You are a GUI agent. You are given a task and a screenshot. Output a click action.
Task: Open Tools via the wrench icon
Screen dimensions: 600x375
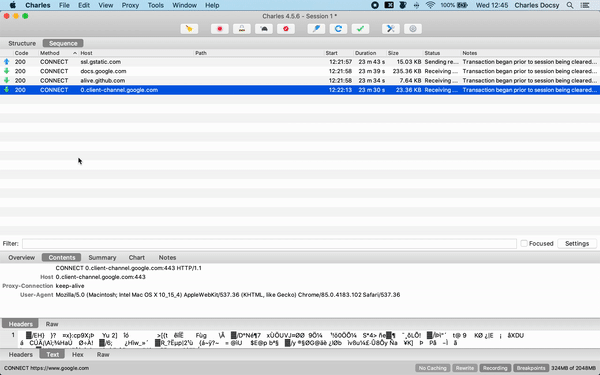coord(391,29)
